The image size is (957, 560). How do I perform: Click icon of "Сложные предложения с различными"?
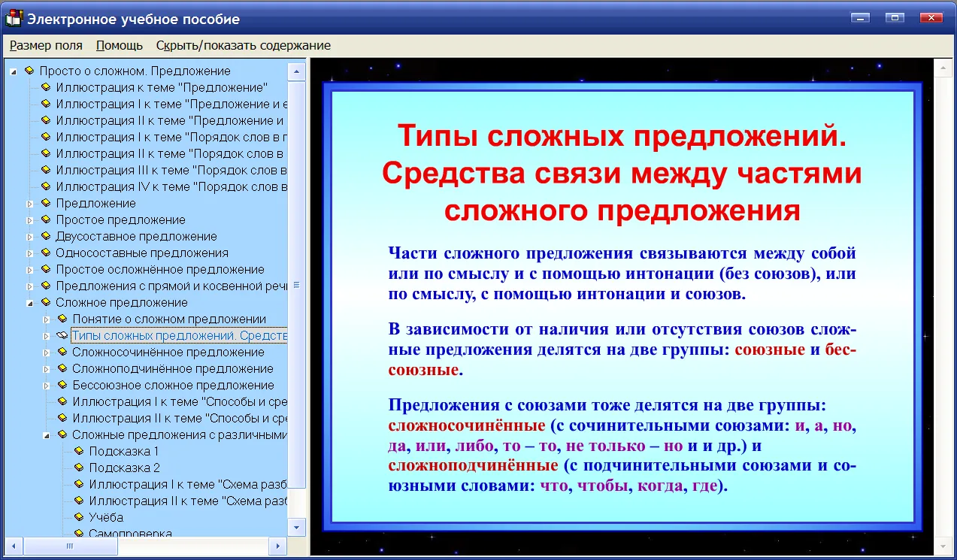tap(62, 434)
